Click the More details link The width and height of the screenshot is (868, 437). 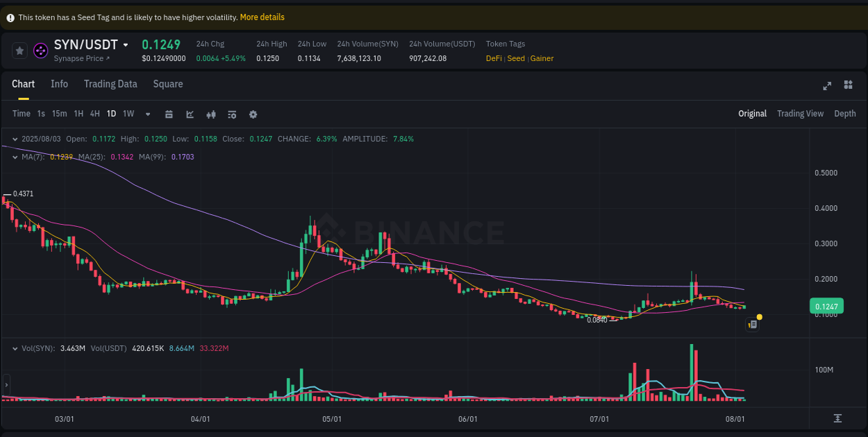pyautogui.click(x=262, y=17)
